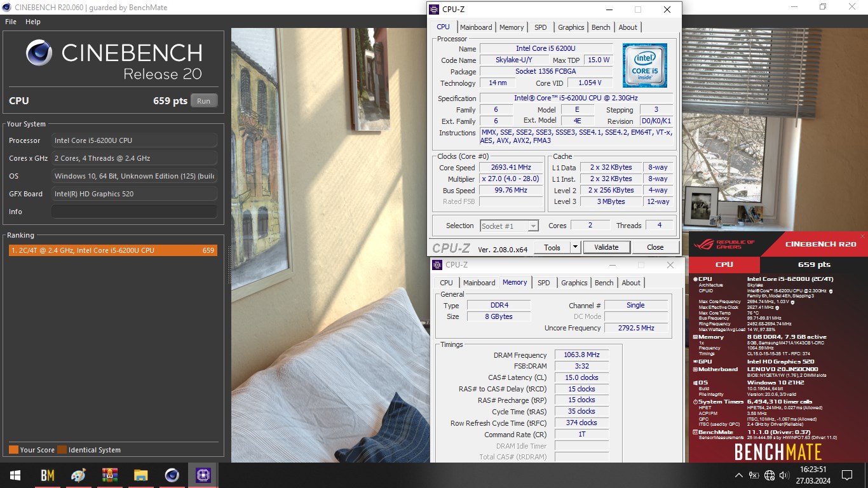Open the About tab in upper CPU-Z

628,27
